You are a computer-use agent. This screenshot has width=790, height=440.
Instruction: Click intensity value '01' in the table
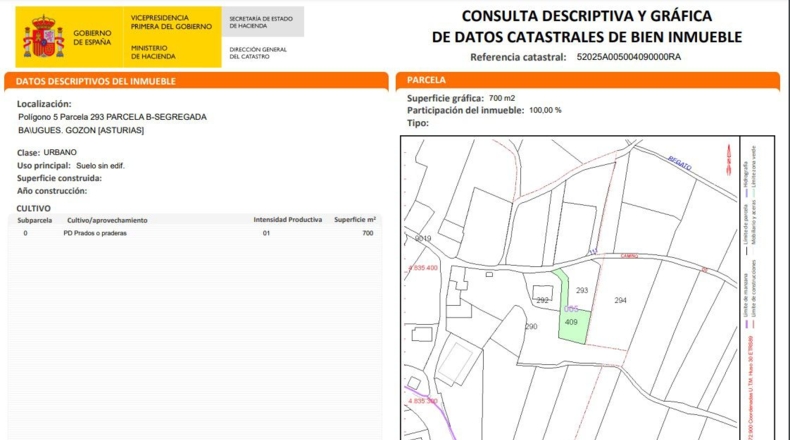tap(266, 233)
